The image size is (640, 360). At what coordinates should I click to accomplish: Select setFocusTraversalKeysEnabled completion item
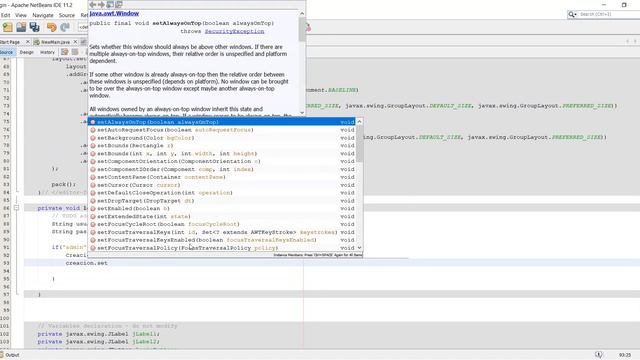click(x=222, y=240)
